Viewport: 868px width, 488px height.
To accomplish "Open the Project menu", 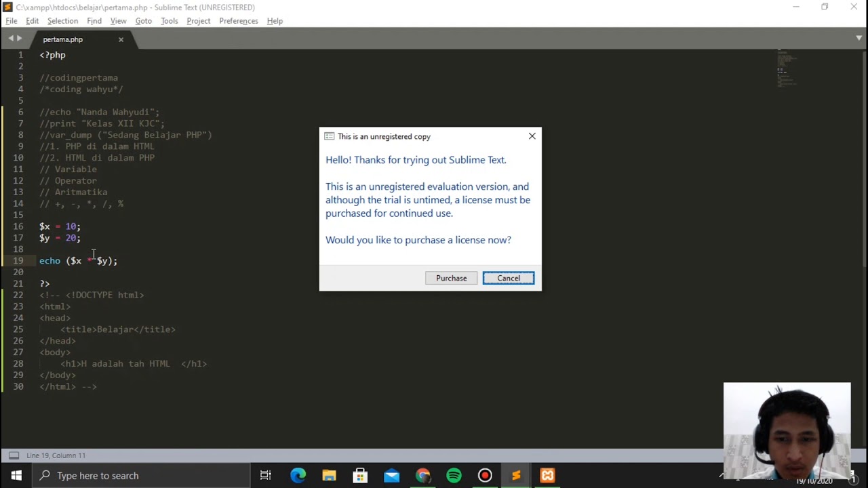I will coord(198,21).
